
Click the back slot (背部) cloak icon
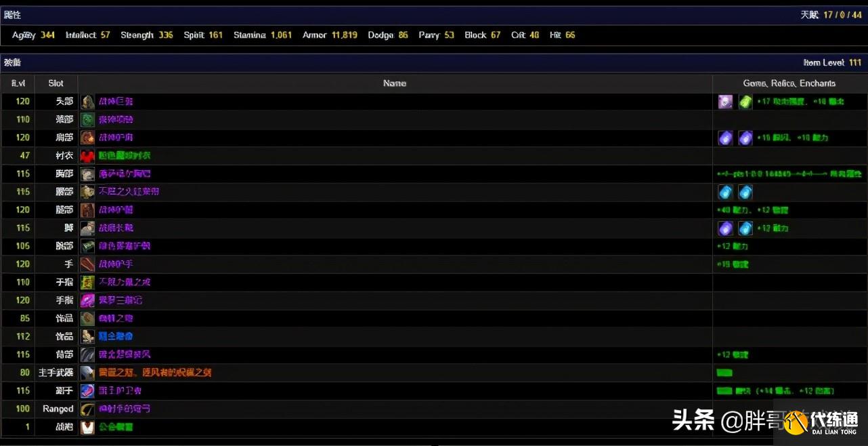(87, 355)
